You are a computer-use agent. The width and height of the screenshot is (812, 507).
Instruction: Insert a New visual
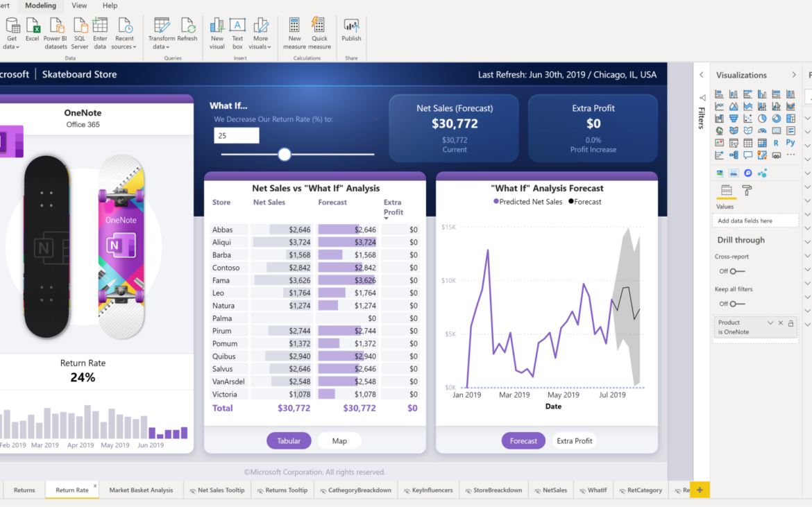tap(217, 33)
